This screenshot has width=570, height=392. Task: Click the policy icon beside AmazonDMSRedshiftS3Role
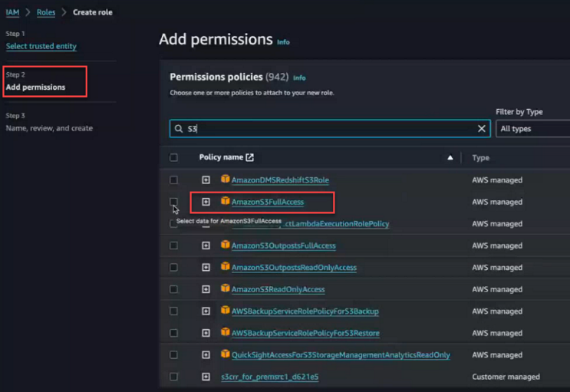(226, 179)
